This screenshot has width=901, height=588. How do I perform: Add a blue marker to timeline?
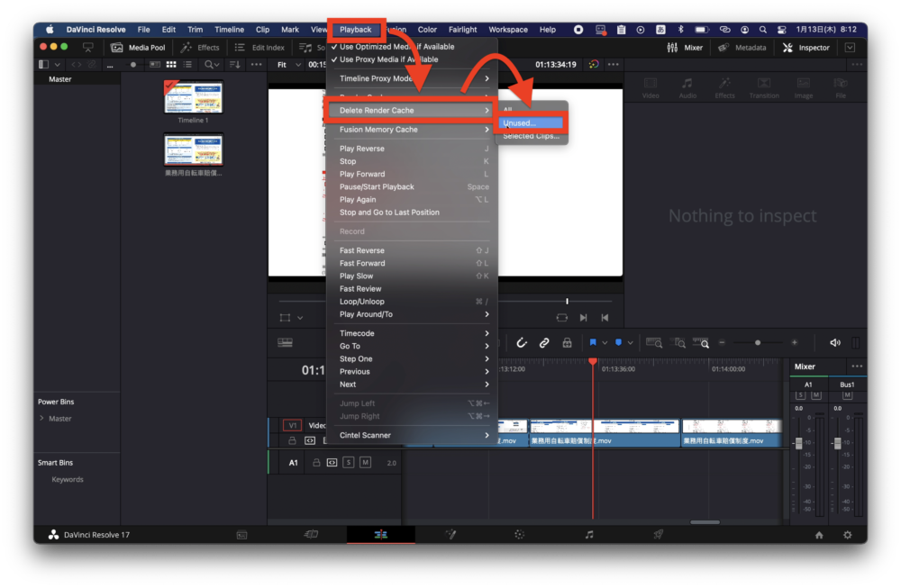pos(618,342)
